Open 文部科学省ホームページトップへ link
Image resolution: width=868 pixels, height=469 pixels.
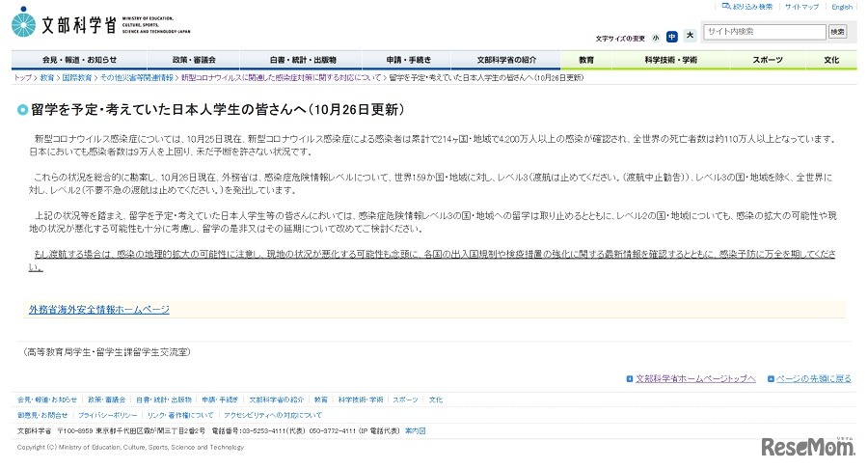point(695,378)
